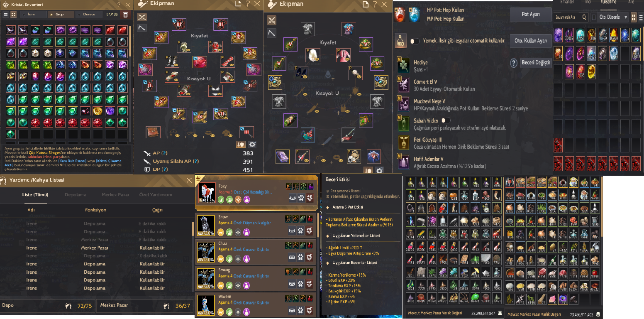The image size is (644, 319).
Task: Switch to the Merkez Pazar tab
Action: [x=115, y=194]
